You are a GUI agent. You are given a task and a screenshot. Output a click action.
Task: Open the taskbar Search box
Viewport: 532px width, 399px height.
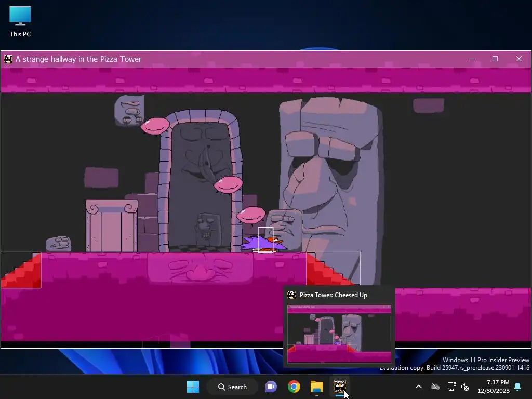(232, 387)
